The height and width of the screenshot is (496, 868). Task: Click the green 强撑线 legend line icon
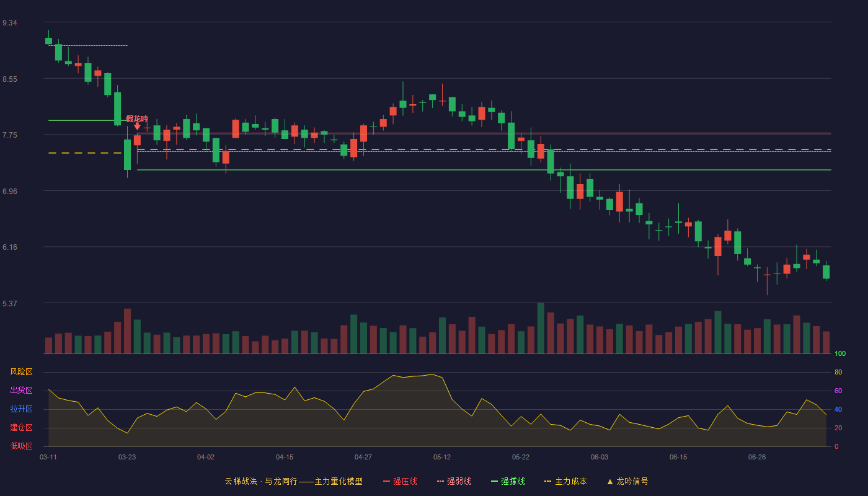(x=495, y=482)
